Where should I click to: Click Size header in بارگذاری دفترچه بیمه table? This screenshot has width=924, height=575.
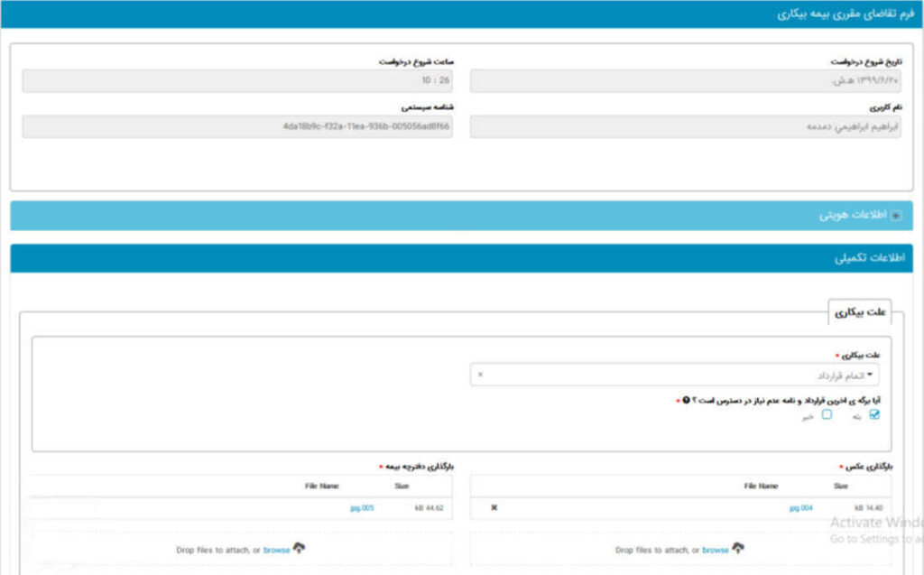click(x=402, y=486)
